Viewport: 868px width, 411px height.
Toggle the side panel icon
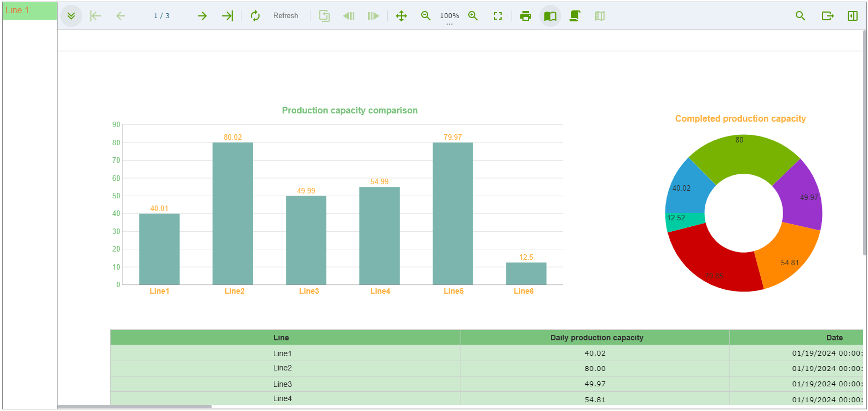click(853, 16)
